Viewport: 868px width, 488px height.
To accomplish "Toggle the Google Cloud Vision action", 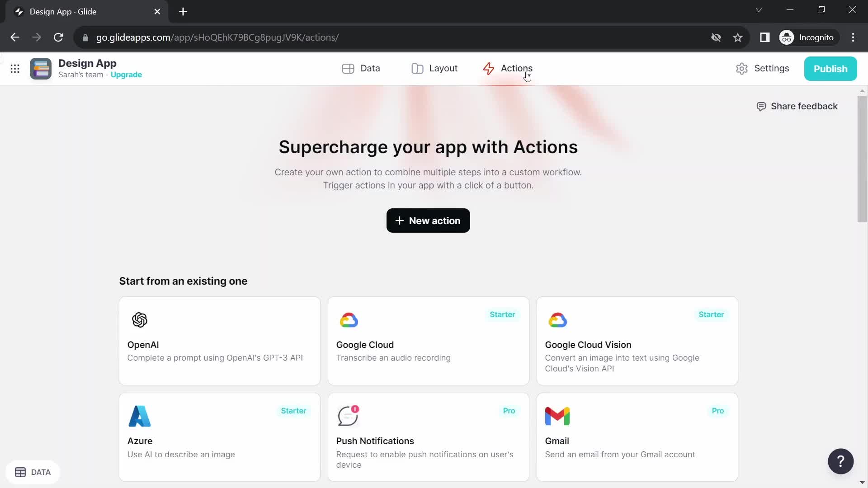I will click(x=637, y=340).
